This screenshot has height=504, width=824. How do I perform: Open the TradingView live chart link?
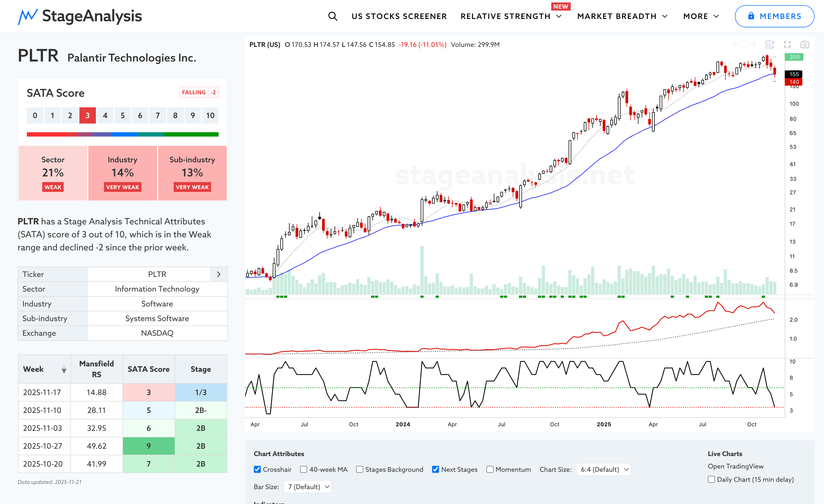[x=735, y=466]
